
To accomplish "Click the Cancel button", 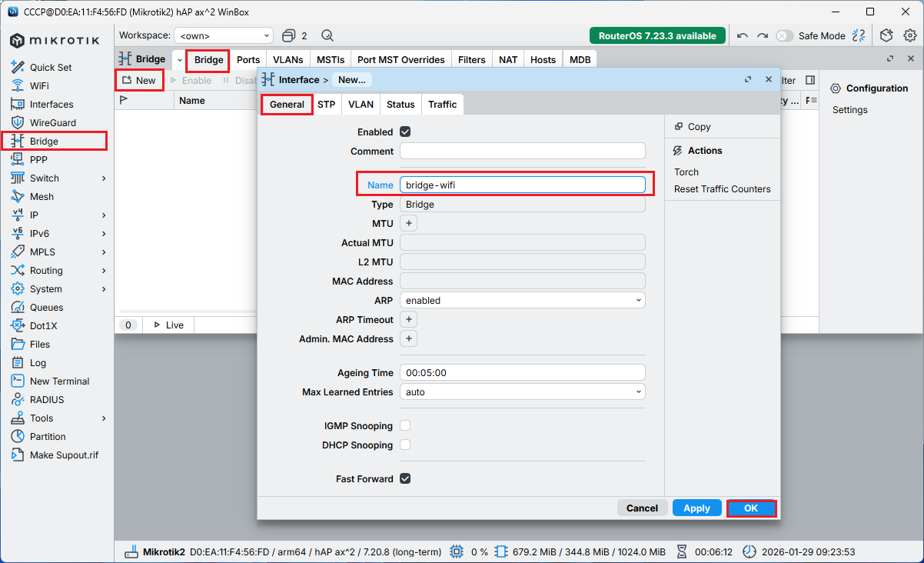I will coord(643,508).
